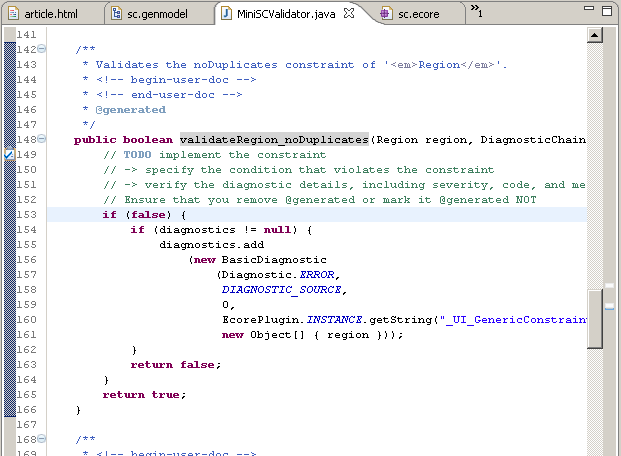Screen dimensions: 621x456
Task: Click the @generated tag in Javadoc
Action: [131, 110]
